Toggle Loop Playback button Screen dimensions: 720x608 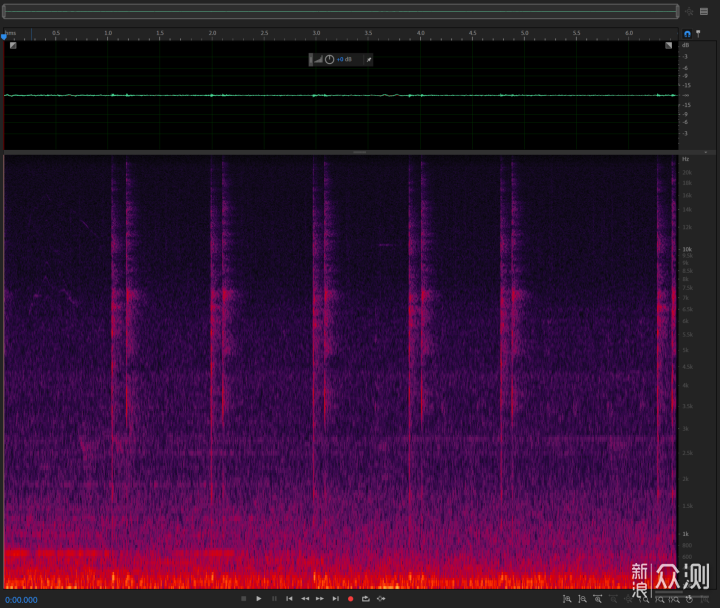coord(366,598)
